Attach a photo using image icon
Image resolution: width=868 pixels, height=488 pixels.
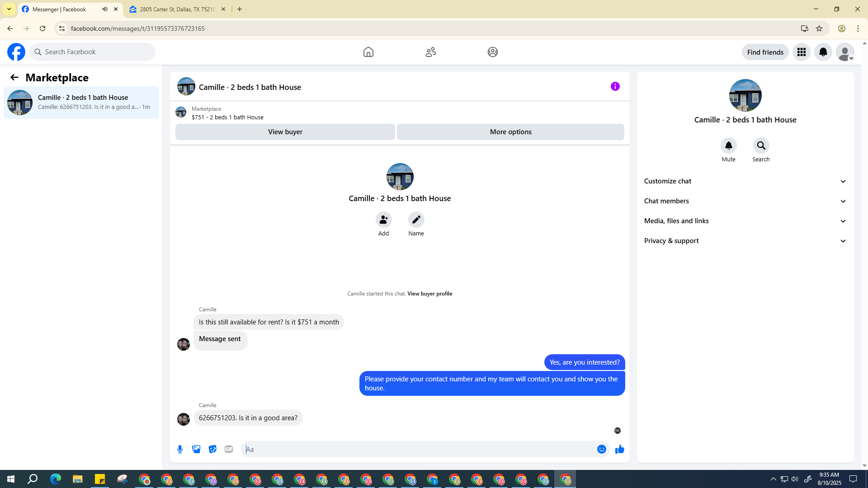[x=196, y=449]
